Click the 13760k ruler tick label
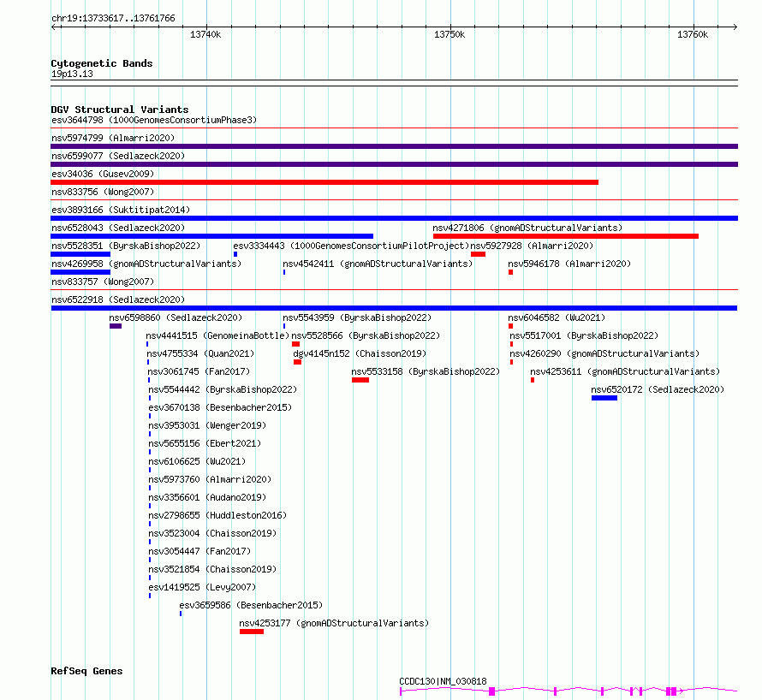This screenshot has height=700, width=762. click(x=693, y=34)
